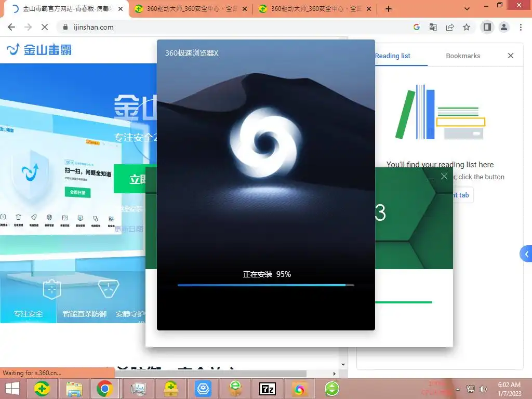Open the system monitor taskbar icon
Screen dimensions: 532x399
[x=138, y=389]
